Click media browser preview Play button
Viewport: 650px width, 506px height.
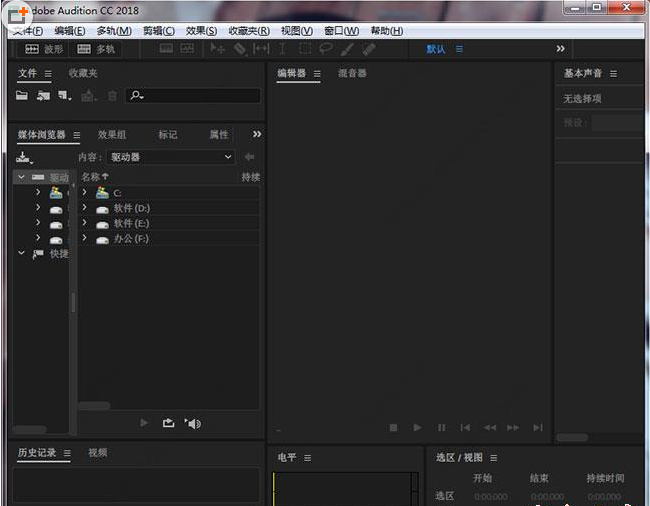(x=144, y=423)
